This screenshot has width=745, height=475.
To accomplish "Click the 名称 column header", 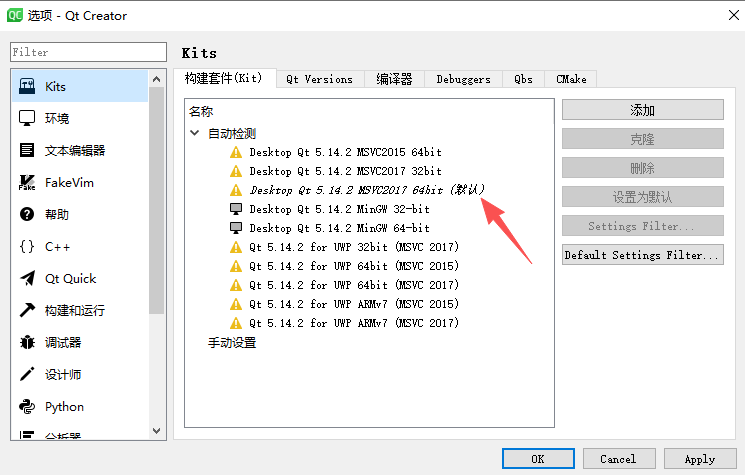I will pos(201,112).
